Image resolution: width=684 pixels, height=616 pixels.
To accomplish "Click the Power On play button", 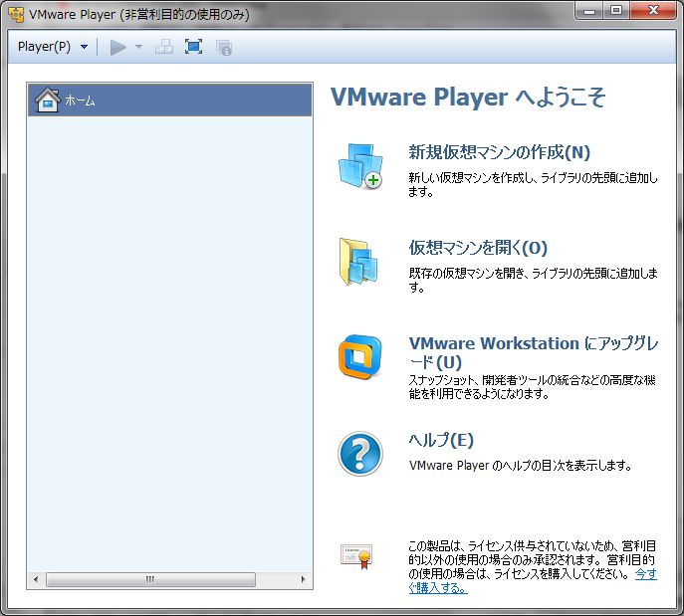I will (117, 47).
